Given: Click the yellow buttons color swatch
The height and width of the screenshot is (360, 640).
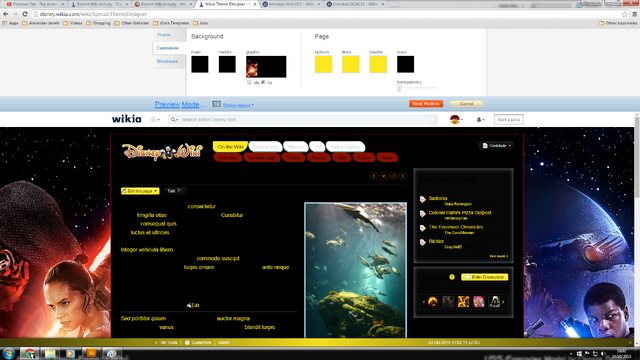Looking at the screenshot, I should (x=323, y=64).
